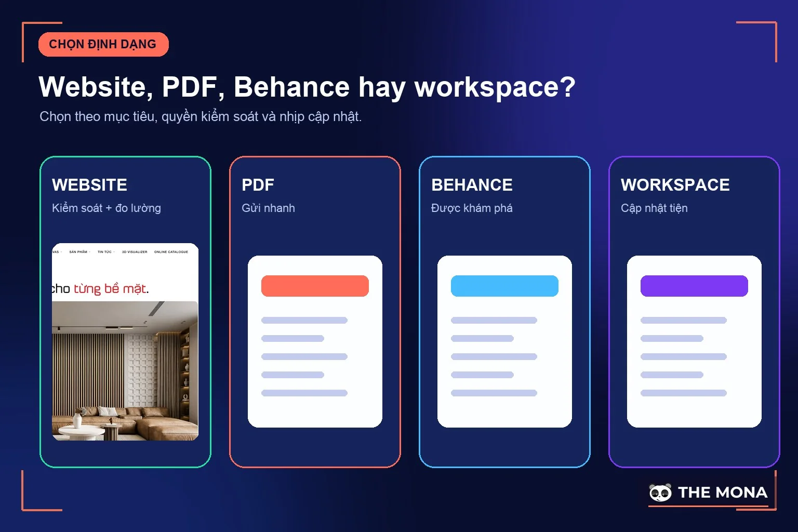Image resolution: width=798 pixels, height=532 pixels.
Task: Select the PDF card heading
Action: pyautogui.click(x=258, y=185)
